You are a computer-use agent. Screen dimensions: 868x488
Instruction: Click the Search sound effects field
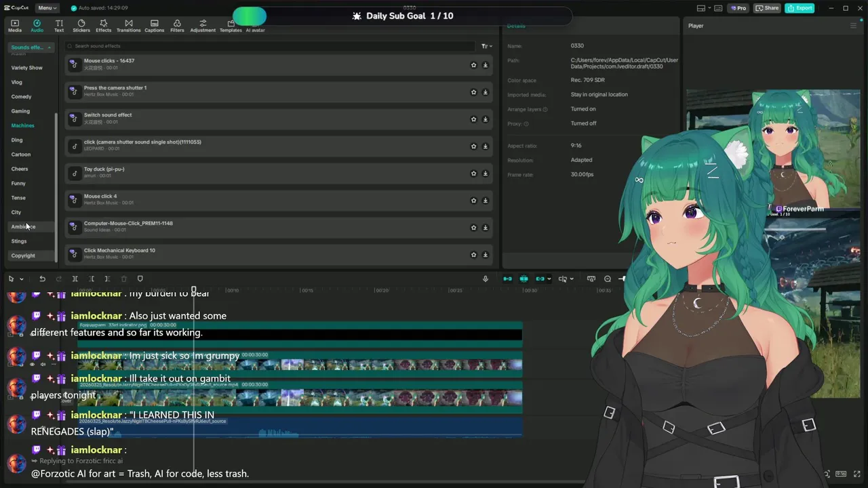click(x=270, y=46)
